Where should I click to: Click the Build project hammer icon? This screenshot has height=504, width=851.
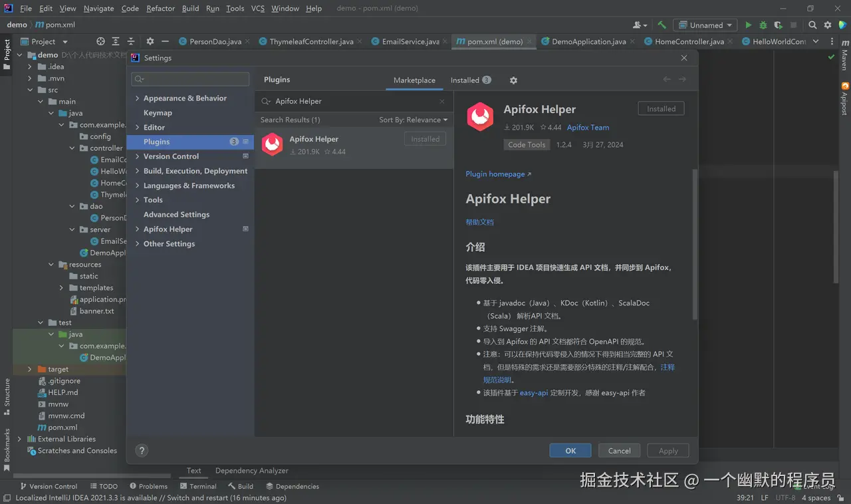[x=662, y=25]
